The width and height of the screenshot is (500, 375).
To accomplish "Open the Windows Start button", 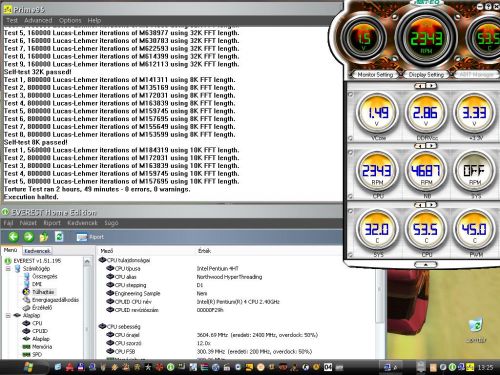I will (28, 367).
